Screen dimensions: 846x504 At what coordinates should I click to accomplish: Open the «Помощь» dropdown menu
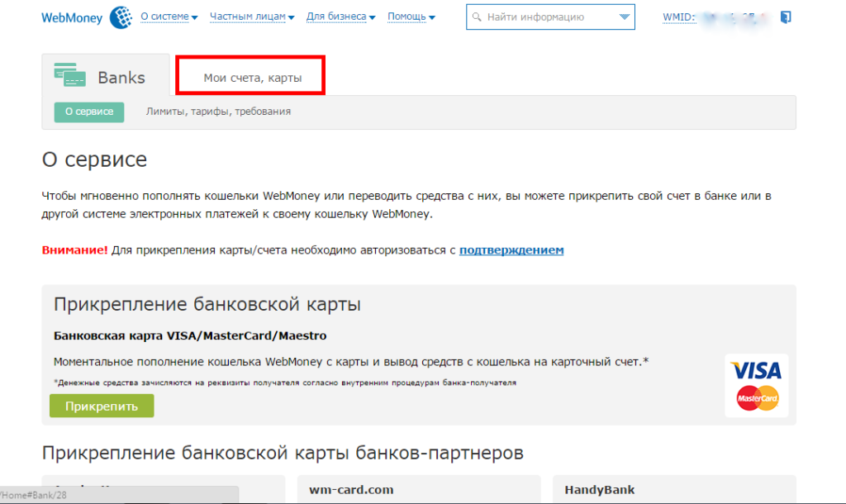411,17
